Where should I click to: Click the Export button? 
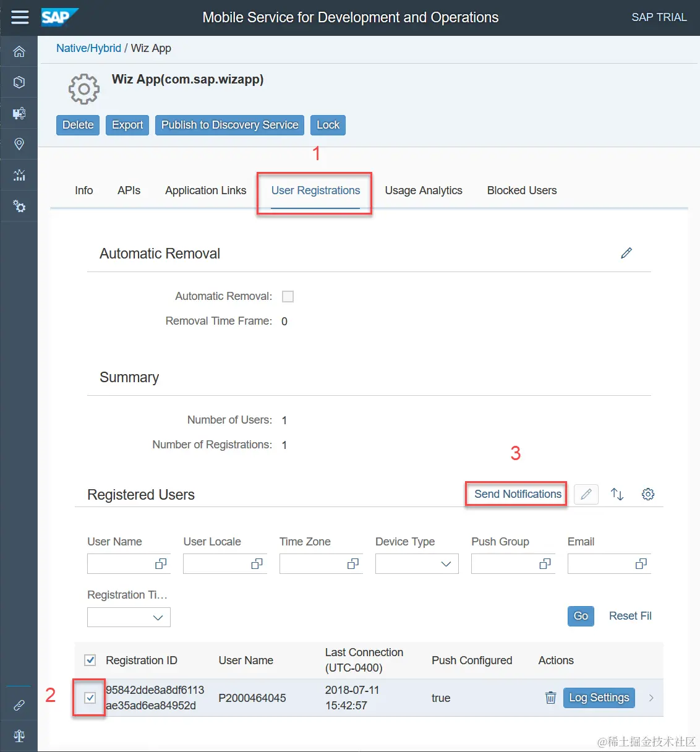click(x=127, y=125)
